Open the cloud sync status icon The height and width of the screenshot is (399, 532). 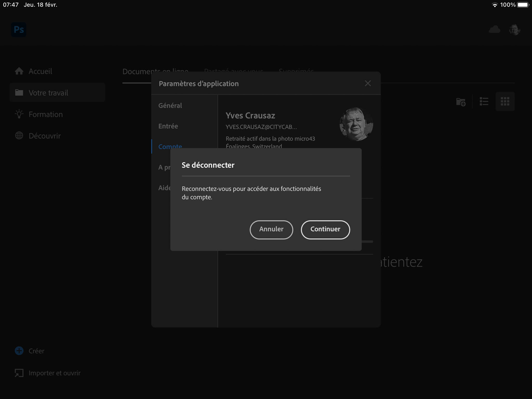tap(494, 29)
